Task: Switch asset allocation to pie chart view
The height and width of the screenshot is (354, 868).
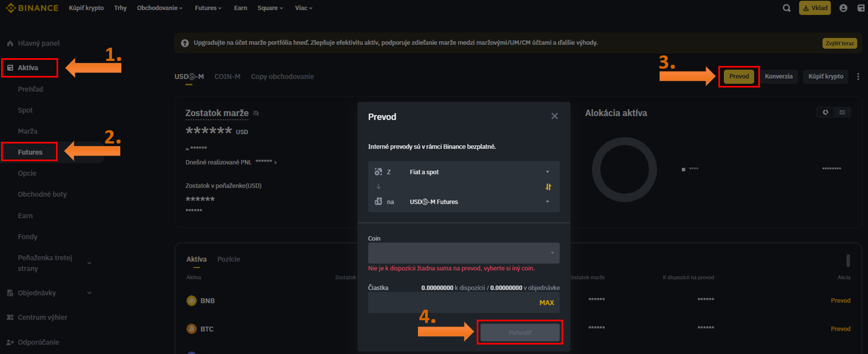Action: tap(825, 112)
